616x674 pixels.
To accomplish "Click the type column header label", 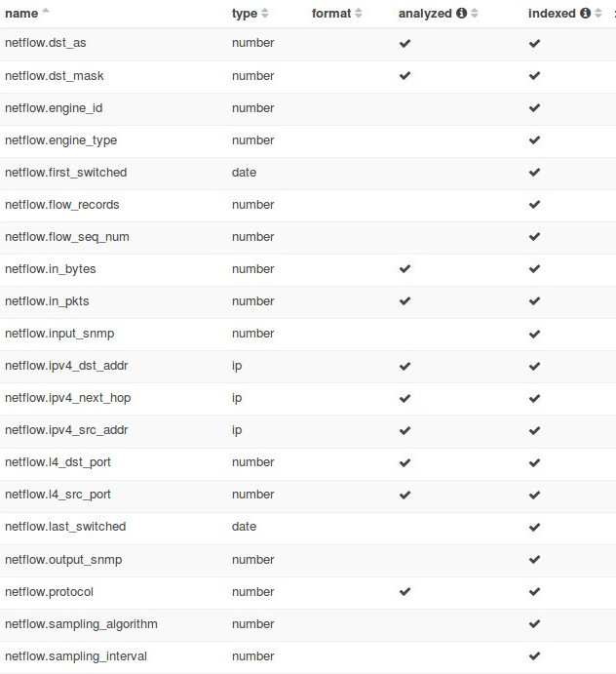I will pyautogui.click(x=245, y=14).
